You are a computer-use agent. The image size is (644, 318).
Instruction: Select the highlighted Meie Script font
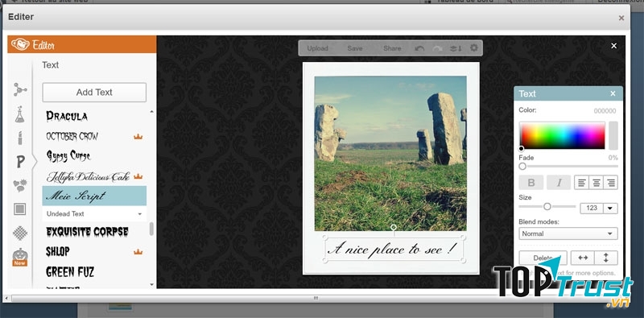pos(94,196)
